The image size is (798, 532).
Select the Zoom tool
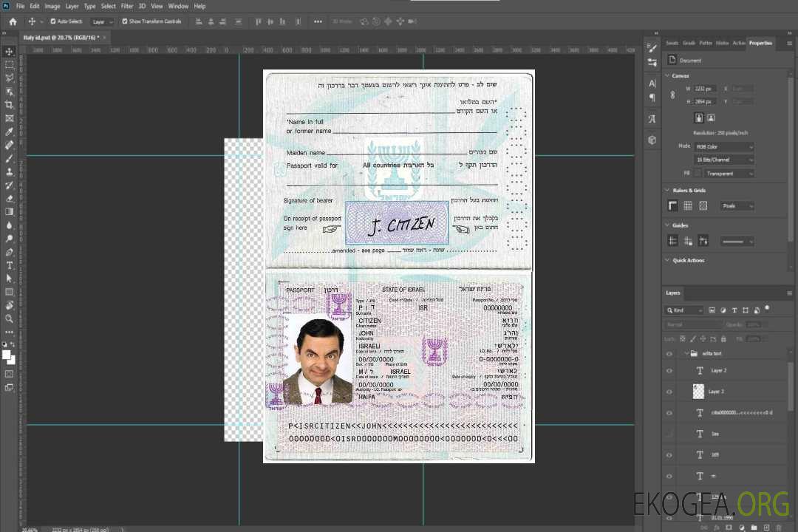coord(9,318)
